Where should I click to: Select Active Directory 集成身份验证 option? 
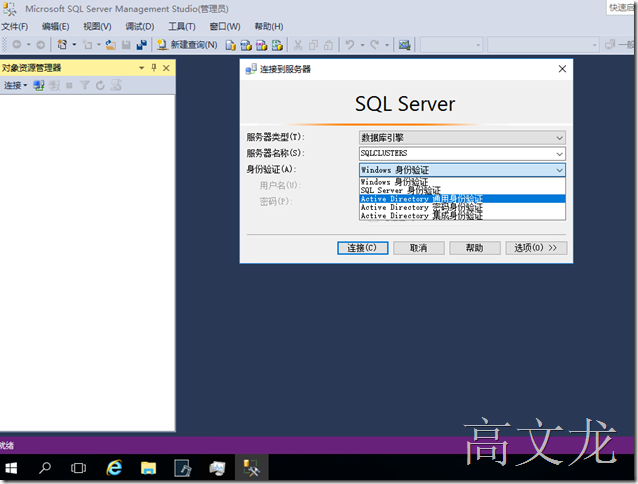[x=462, y=216]
